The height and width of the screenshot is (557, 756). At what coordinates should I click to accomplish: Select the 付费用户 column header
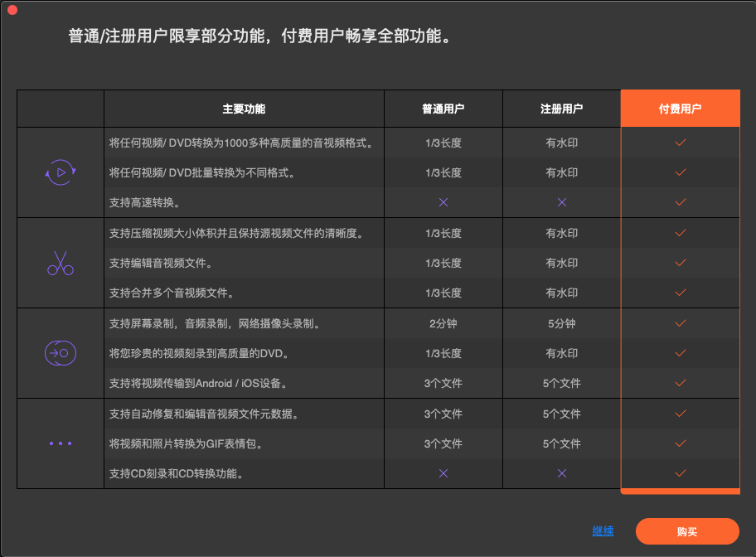coord(680,108)
